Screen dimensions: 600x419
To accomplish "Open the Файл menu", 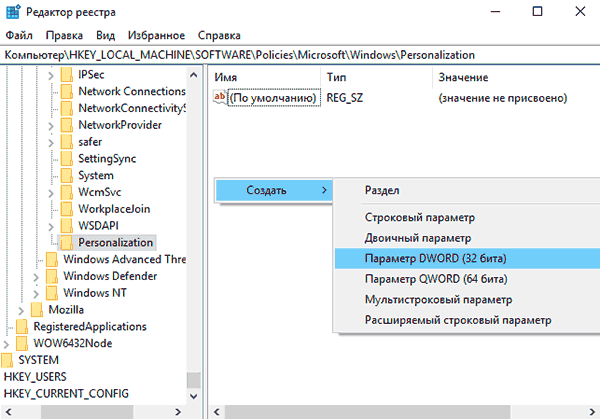I will [19, 36].
